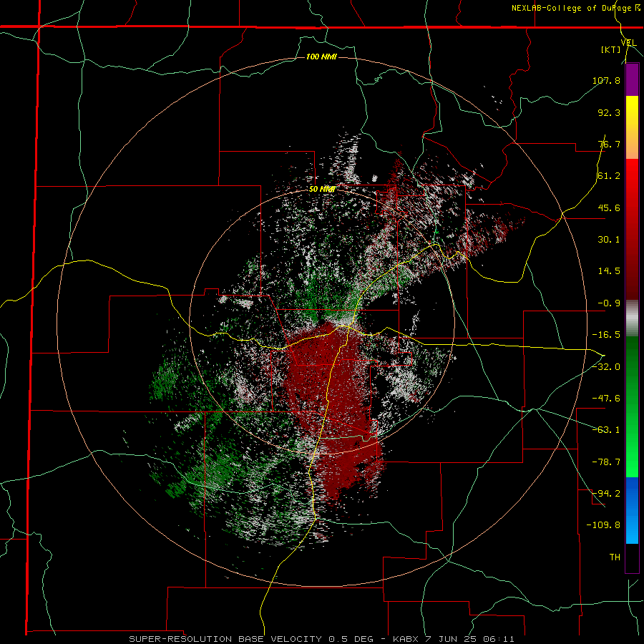Click the VEL legend title
The image size is (644, 644).
[629, 43]
